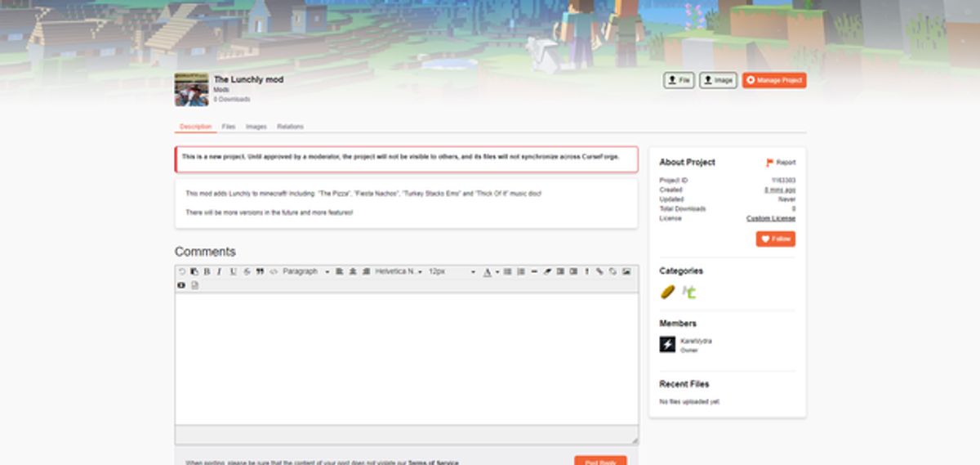Viewport: 980px width, 465px height.
Task: Switch to the Files tab
Action: [229, 127]
